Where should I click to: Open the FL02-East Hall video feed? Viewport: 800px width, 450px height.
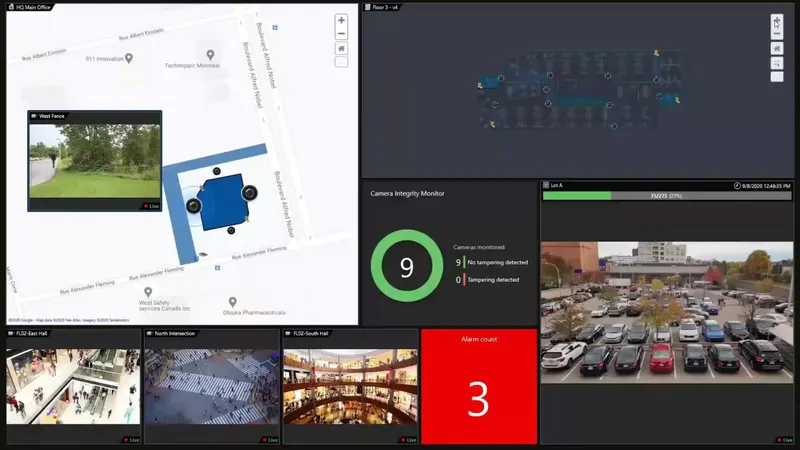tap(73, 386)
